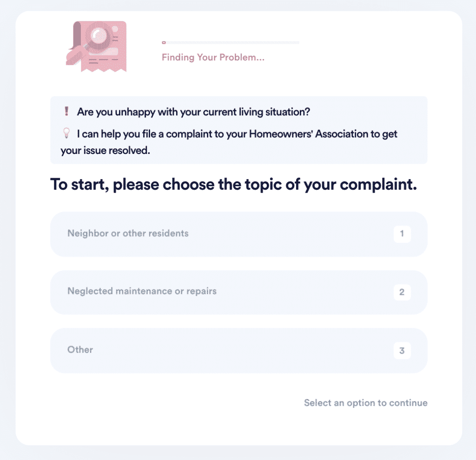Click the number 1 shortcut badge
The height and width of the screenshot is (460, 476).
(x=402, y=234)
